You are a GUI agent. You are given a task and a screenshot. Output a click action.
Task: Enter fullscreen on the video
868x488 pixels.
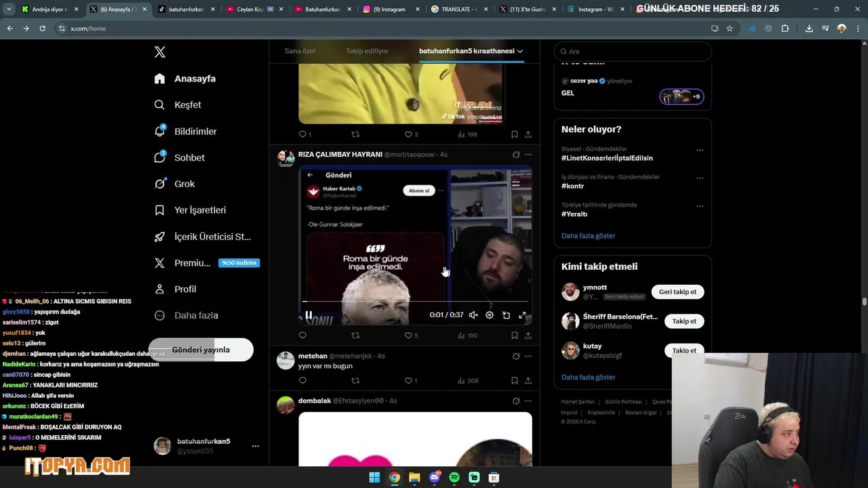pyautogui.click(x=522, y=315)
